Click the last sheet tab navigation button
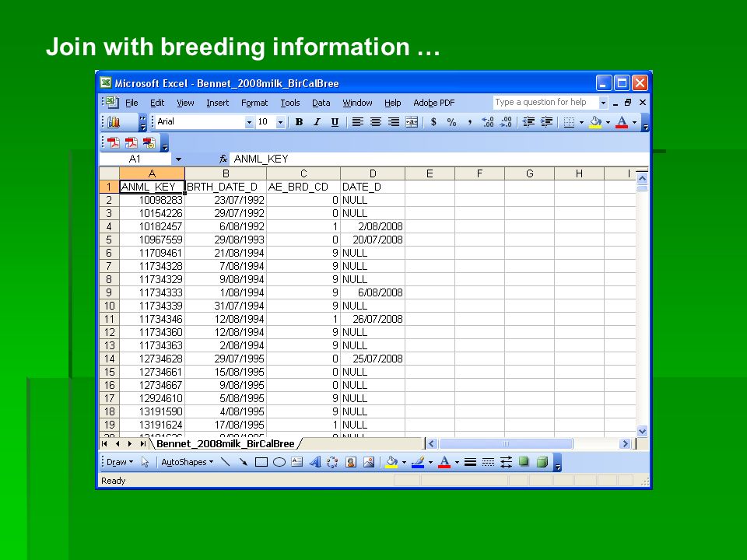The image size is (747, 560). [142, 444]
